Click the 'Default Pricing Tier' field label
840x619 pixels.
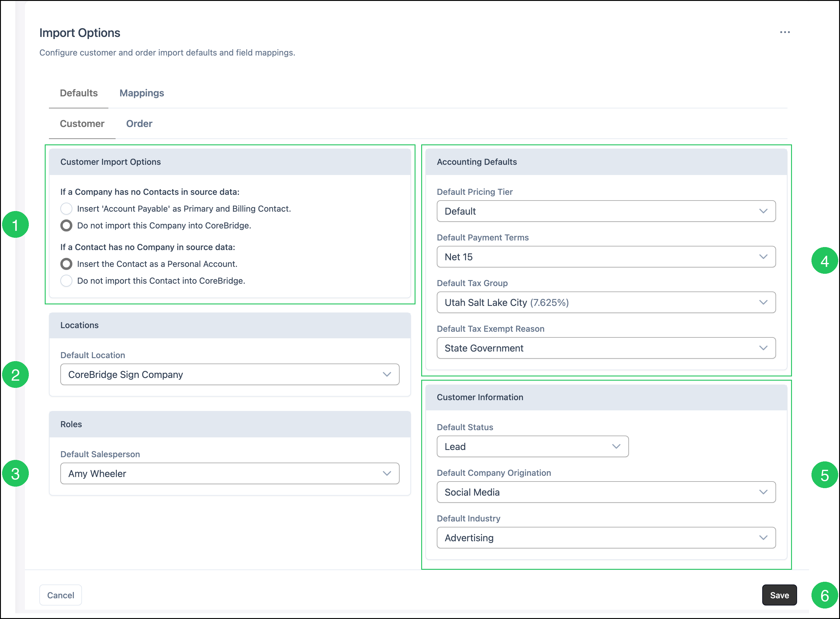point(475,192)
